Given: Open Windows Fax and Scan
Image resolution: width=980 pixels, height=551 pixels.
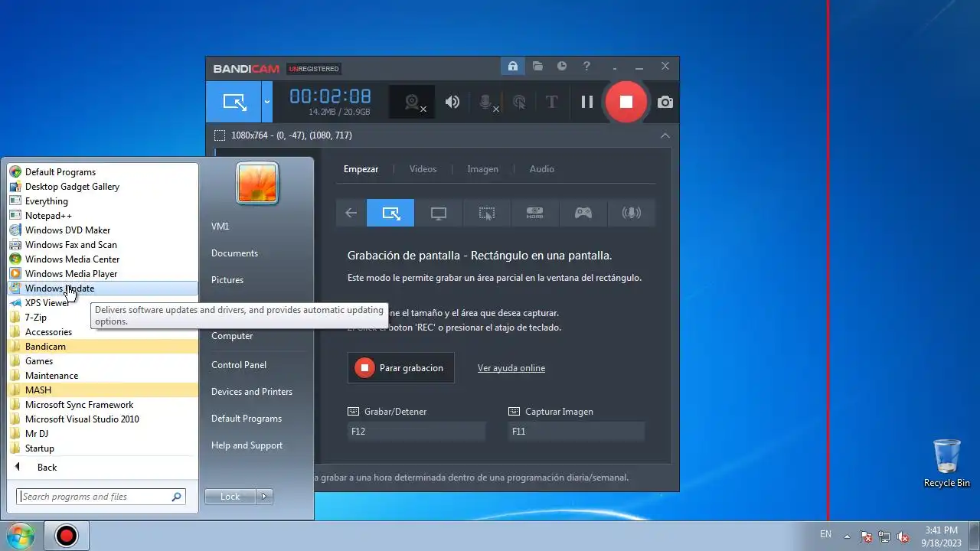Looking at the screenshot, I should (x=103, y=245).
